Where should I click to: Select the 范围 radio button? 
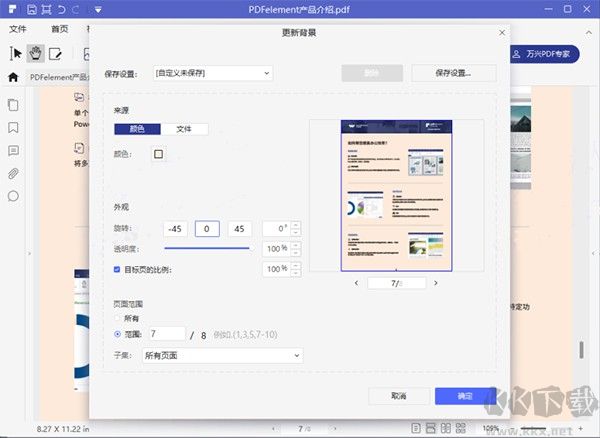pyautogui.click(x=117, y=334)
